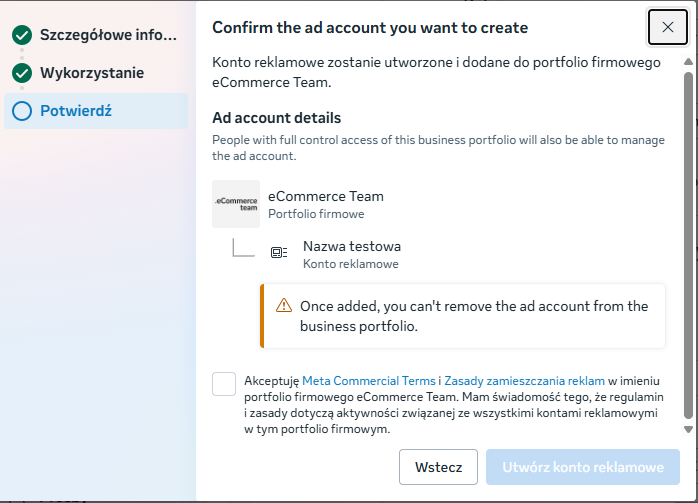Viewport: 698px width, 503px height.
Task: Click the scrollbar up arrow
Action: pos(688,60)
